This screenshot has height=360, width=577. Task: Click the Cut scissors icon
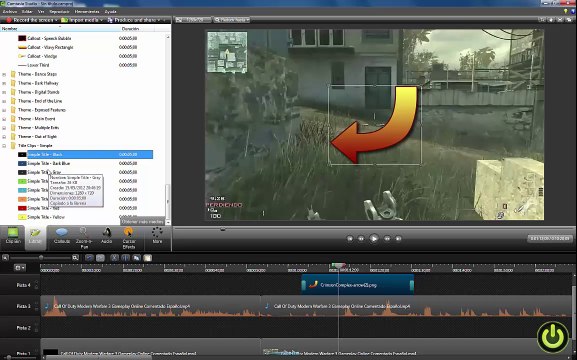(x=114, y=258)
